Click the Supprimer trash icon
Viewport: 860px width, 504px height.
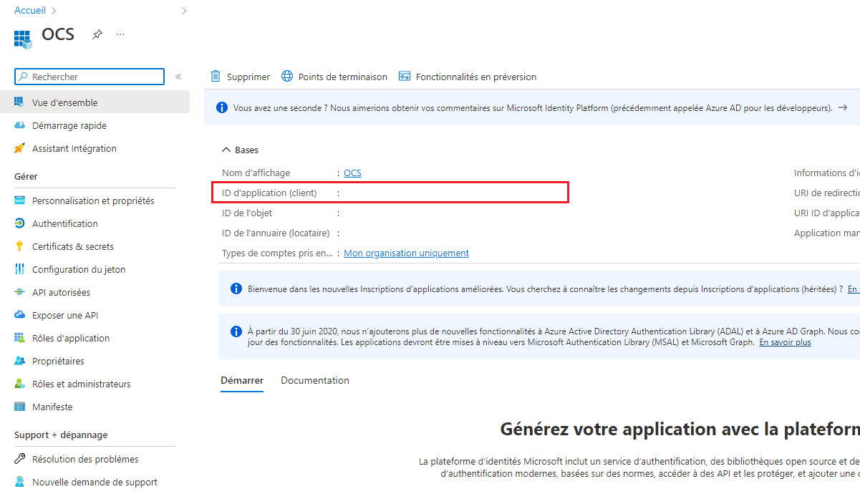216,76
